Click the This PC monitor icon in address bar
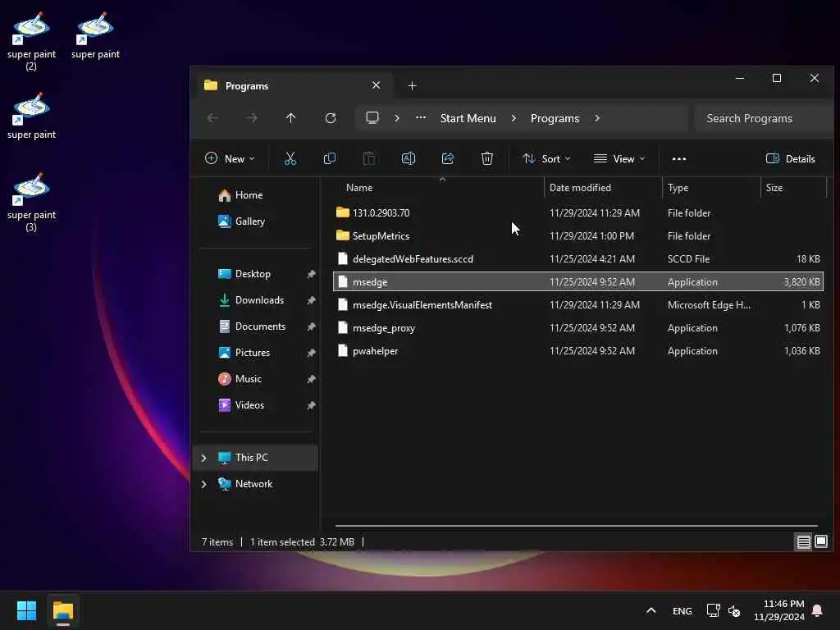Viewport: 840px width, 630px height. pos(372,118)
